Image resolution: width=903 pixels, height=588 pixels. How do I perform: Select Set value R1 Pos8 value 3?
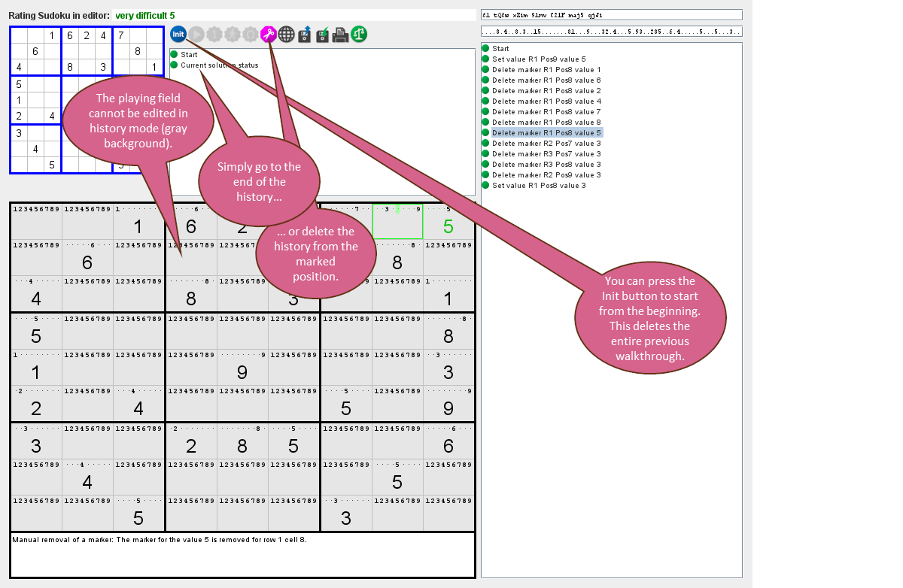539,186
